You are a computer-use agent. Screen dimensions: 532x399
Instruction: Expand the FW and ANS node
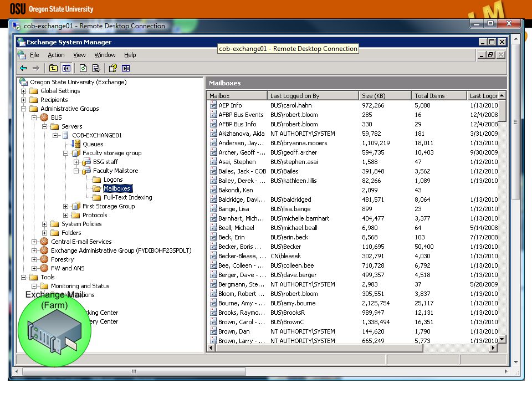tap(34, 268)
